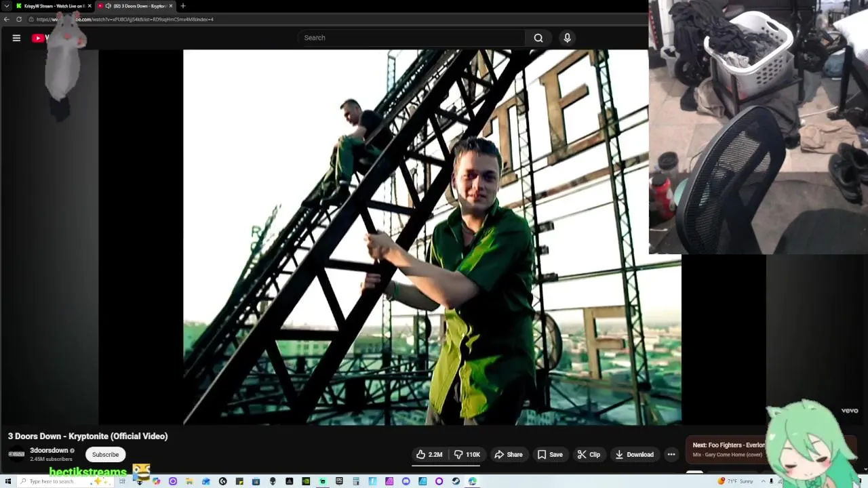The width and height of the screenshot is (868, 488).
Task: Click the microphone system tray icon
Action: 771,481
